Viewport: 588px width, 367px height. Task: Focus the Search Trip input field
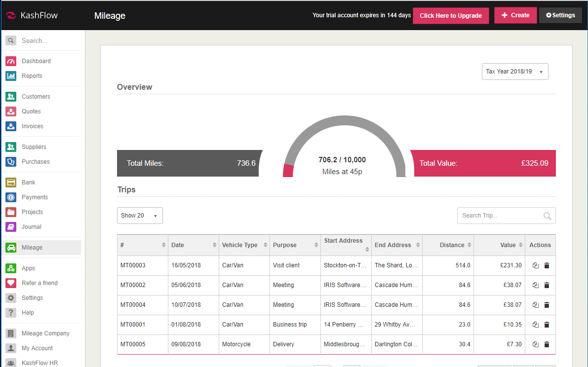[x=499, y=216]
